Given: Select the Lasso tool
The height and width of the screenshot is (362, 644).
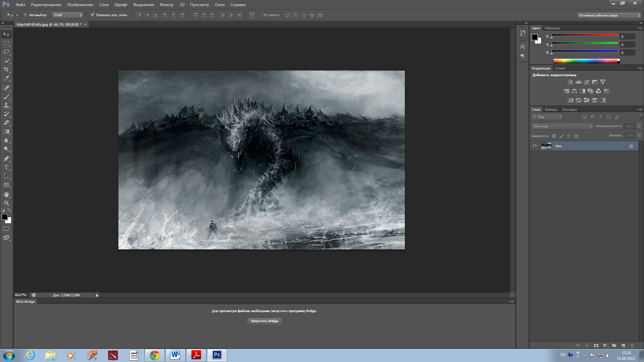Looking at the screenshot, I should 6,52.
